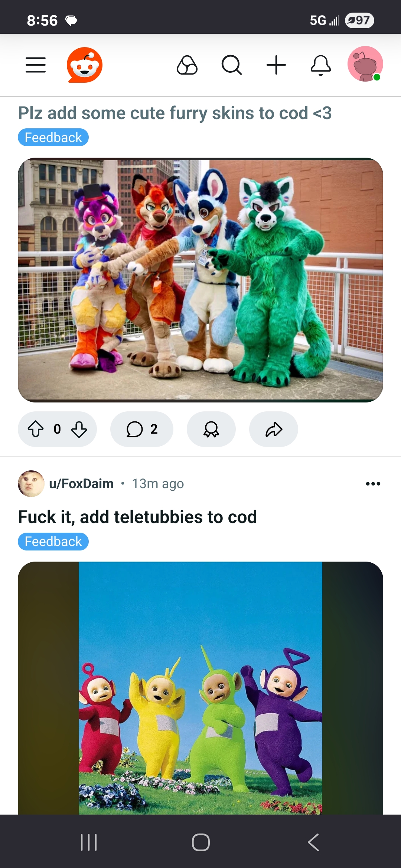
Task: Open the search magnifier icon
Action: (232, 65)
